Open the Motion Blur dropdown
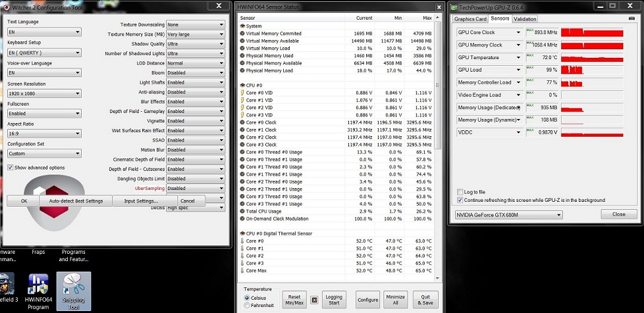 point(196,150)
